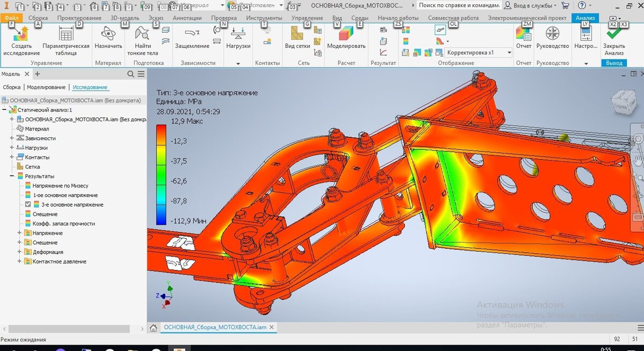Viewport: 644px width, 351px height.
Task: Expand the Контакты tree node
Action: [12, 157]
